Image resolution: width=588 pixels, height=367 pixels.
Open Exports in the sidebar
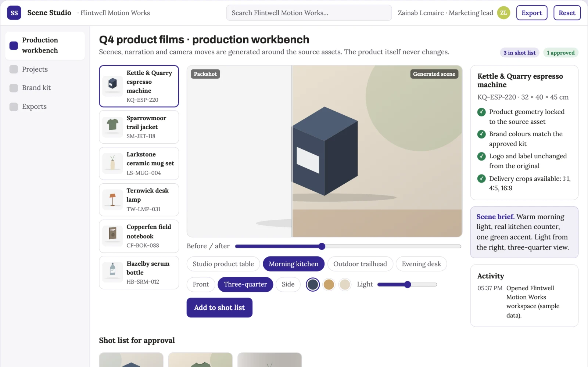coord(45,107)
